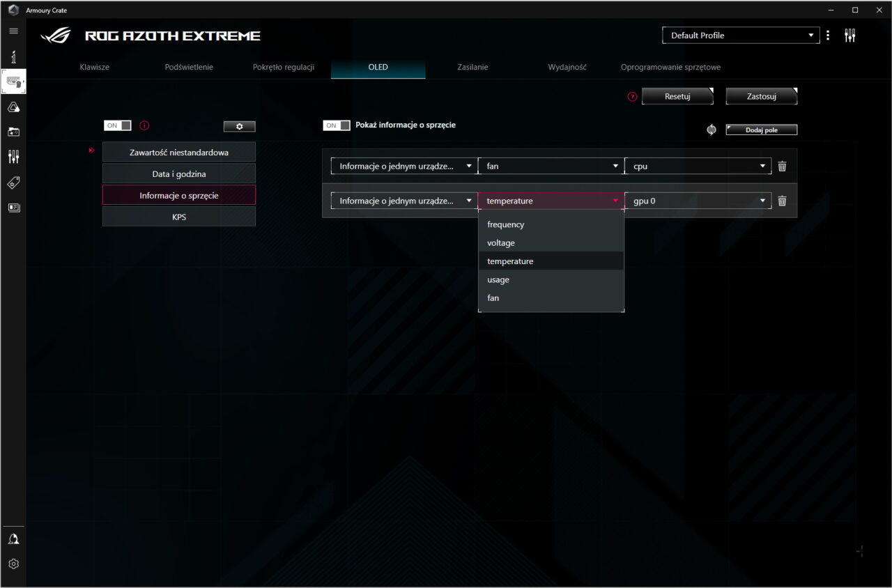
Task: Toggle Pokaż informacje o sprzęcie switch
Action: pyautogui.click(x=337, y=125)
